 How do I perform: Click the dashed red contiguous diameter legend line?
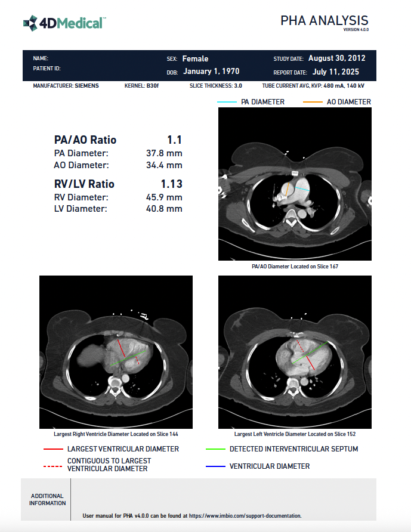(52, 465)
